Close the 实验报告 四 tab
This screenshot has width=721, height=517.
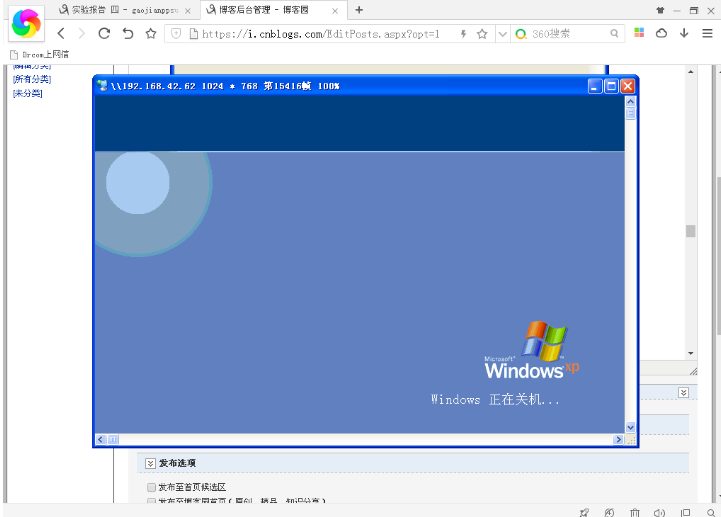coord(188,11)
